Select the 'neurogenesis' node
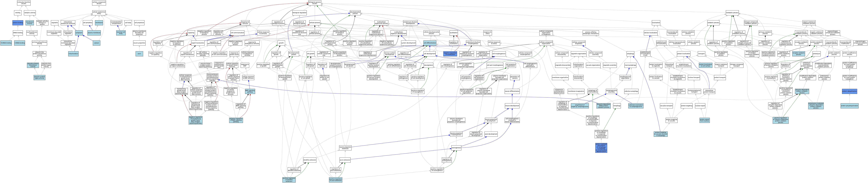868x183 pixels. (428, 65)
